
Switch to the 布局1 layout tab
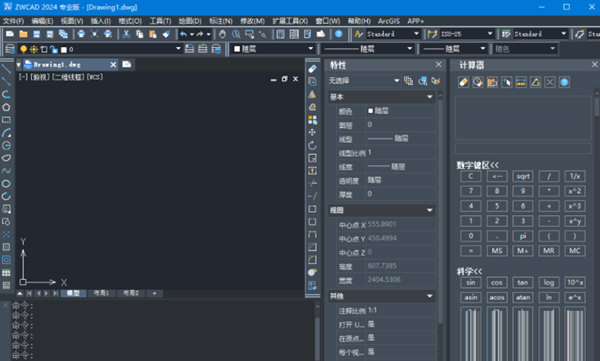click(x=101, y=293)
